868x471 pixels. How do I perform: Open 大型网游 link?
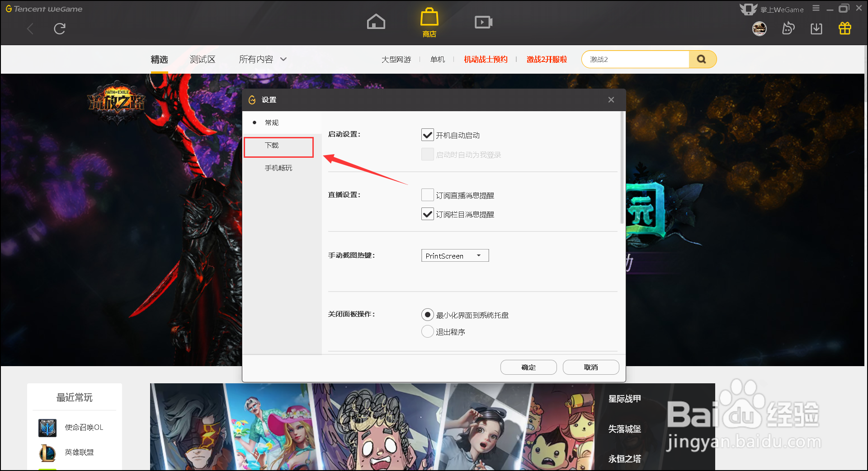point(396,60)
